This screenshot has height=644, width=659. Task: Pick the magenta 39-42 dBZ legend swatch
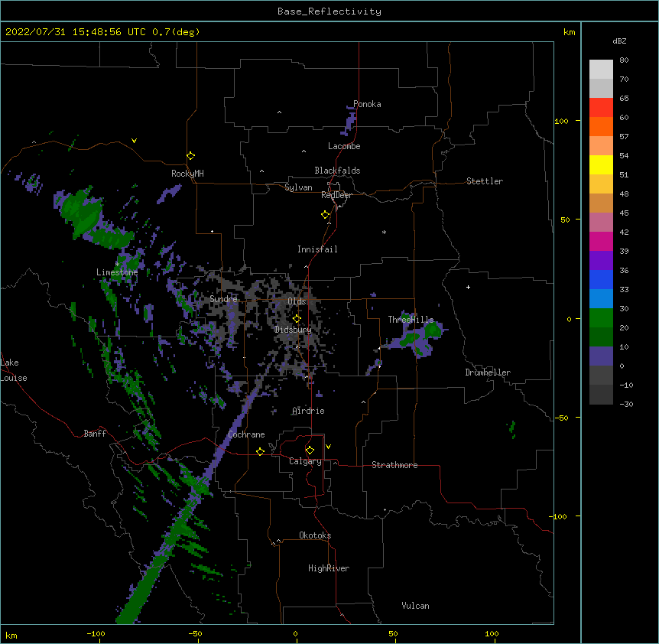coord(601,241)
